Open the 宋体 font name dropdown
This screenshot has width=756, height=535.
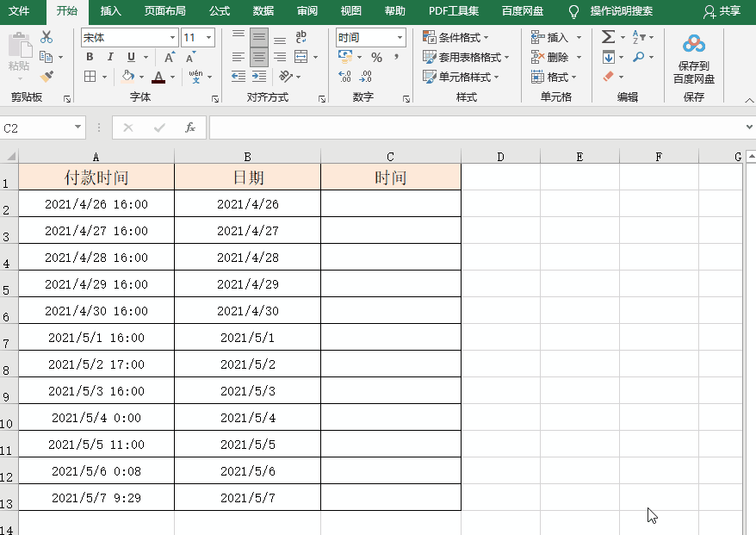tap(172, 38)
